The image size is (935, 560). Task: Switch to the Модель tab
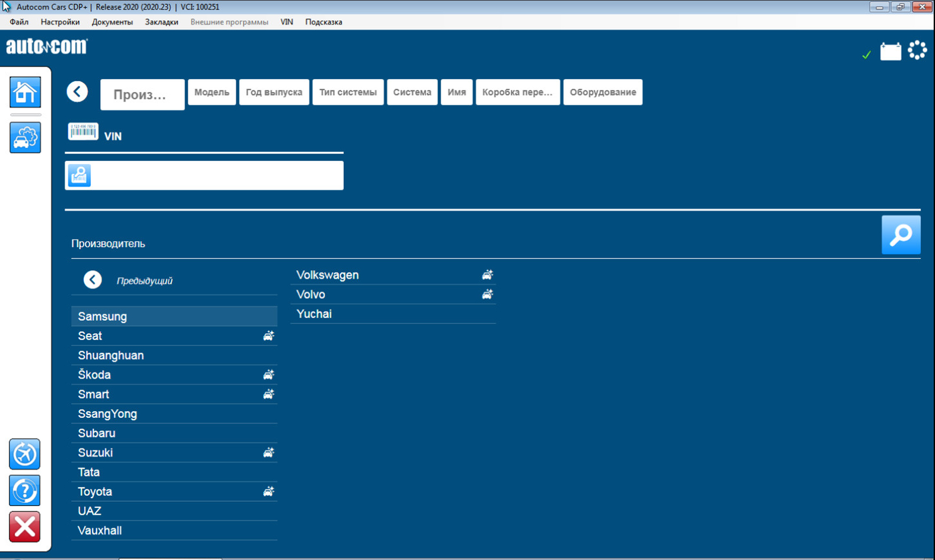tap(212, 92)
